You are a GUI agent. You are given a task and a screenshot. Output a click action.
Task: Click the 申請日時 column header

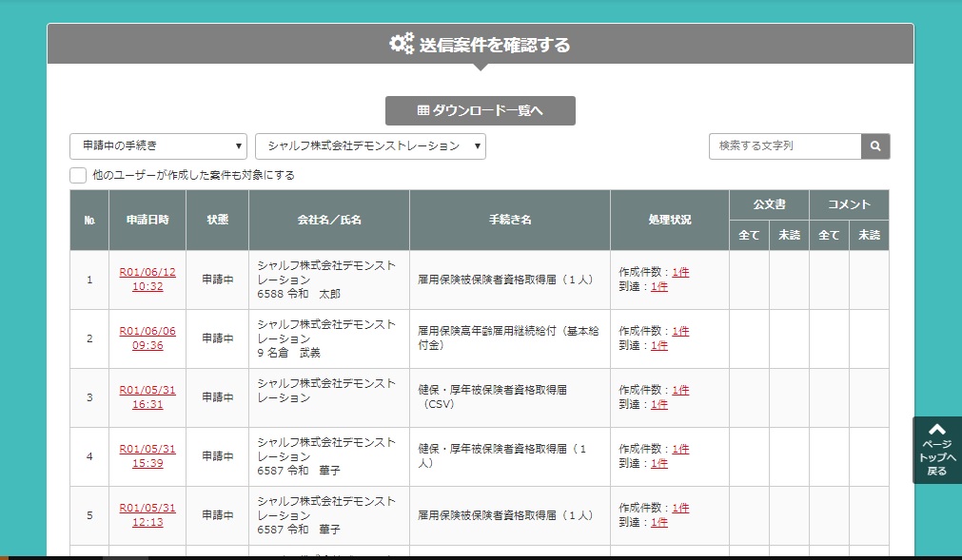coord(147,220)
